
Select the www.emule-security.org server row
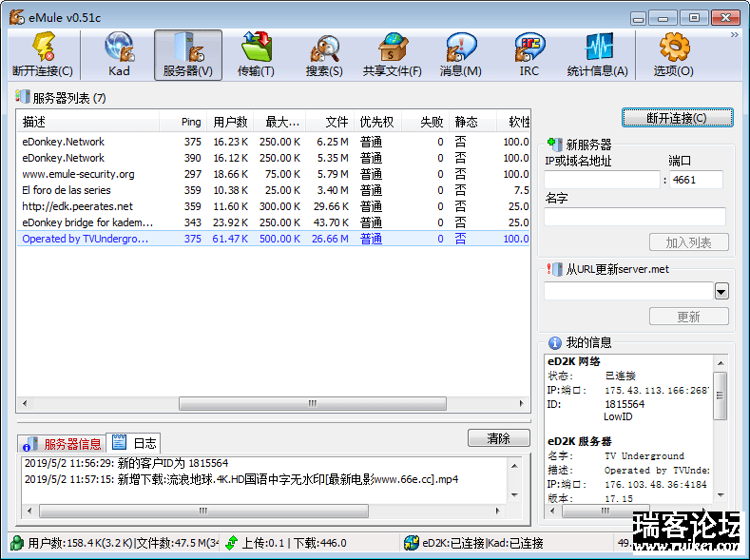pos(274,174)
